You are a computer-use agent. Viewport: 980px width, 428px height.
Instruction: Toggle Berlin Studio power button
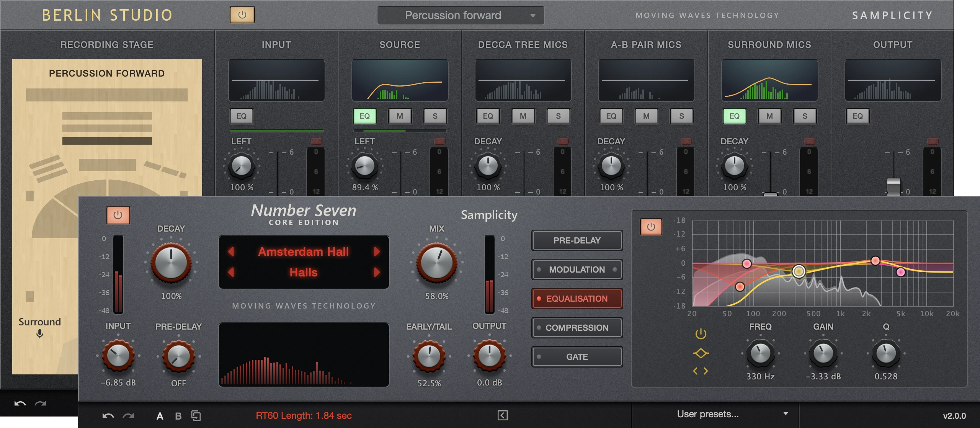click(242, 15)
